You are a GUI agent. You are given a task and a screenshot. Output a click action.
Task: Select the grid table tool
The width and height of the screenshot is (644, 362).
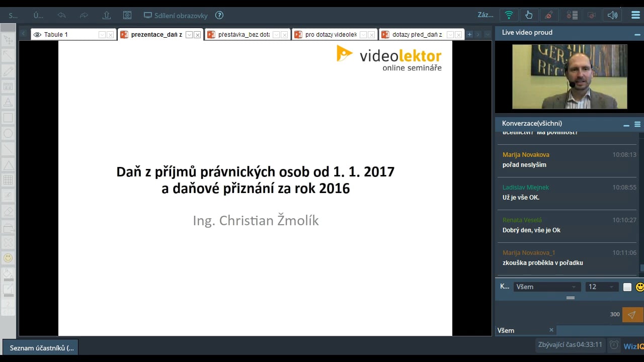point(8,180)
